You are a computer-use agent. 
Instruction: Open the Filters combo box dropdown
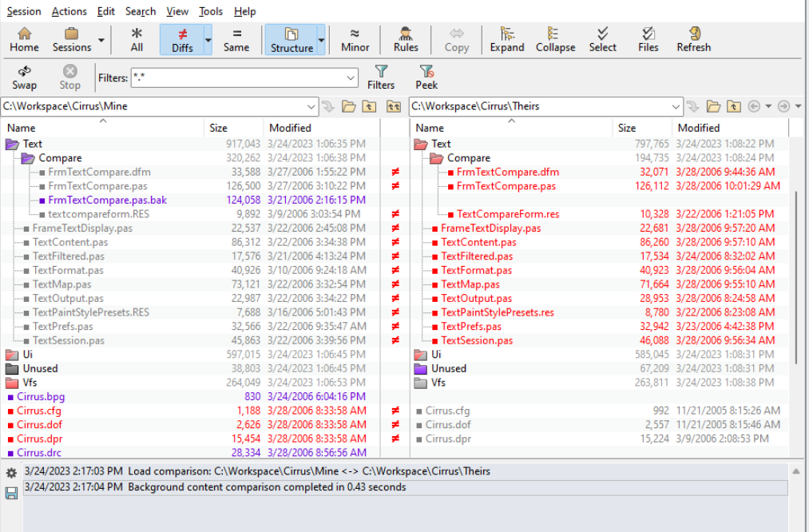(351, 77)
